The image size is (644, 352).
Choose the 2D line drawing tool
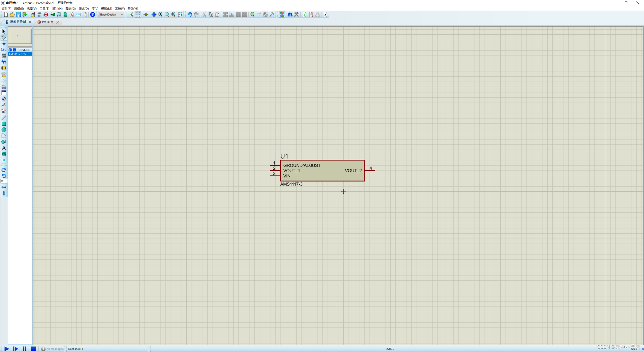tap(4, 118)
